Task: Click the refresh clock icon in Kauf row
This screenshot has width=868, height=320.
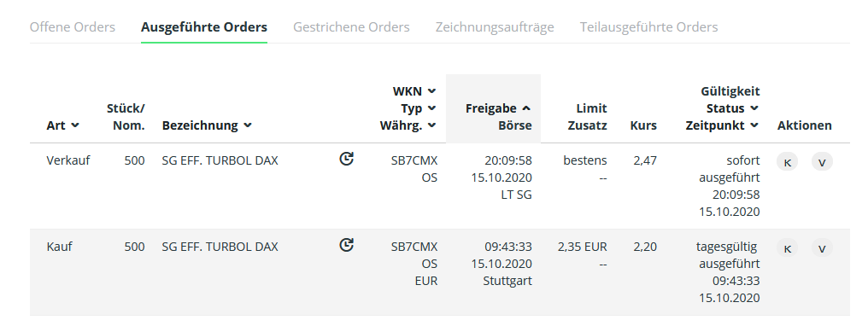Action: (x=347, y=245)
